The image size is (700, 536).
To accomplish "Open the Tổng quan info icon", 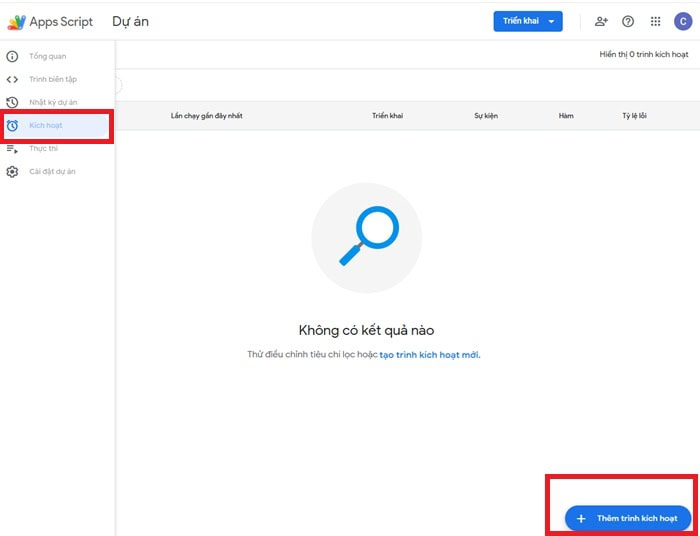I will [12, 56].
